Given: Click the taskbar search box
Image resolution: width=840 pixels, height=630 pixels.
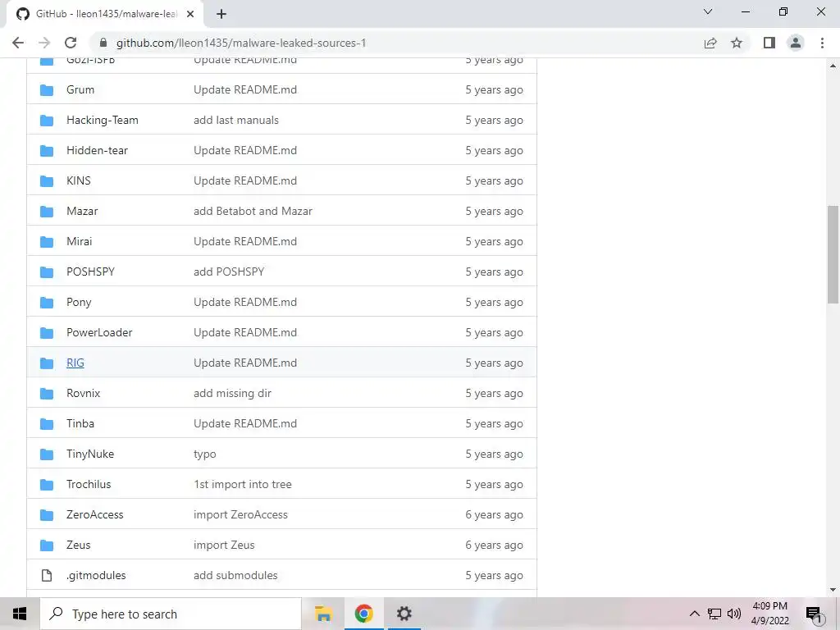Looking at the screenshot, I should click(171, 614).
